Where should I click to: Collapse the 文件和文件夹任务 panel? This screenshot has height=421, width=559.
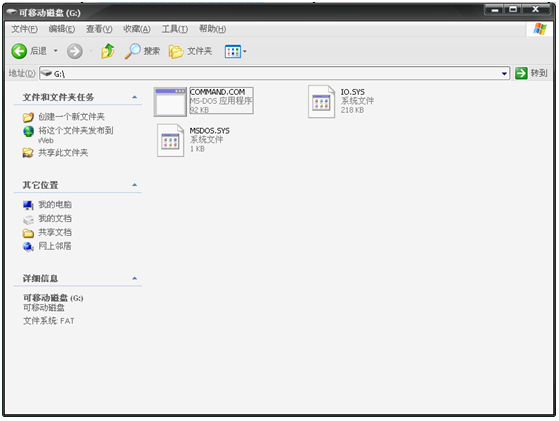tap(134, 97)
